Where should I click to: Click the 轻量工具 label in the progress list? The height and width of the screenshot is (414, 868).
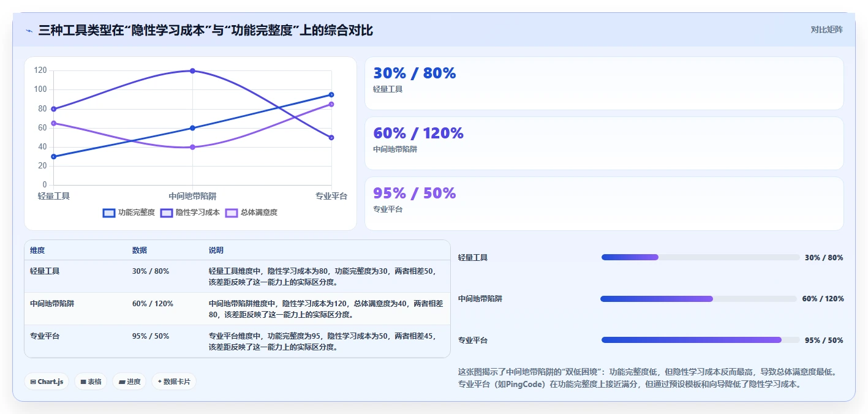(x=473, y=258)
